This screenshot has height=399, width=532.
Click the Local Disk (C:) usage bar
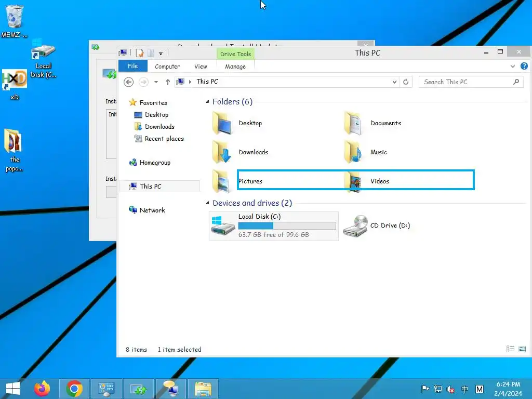287,226
